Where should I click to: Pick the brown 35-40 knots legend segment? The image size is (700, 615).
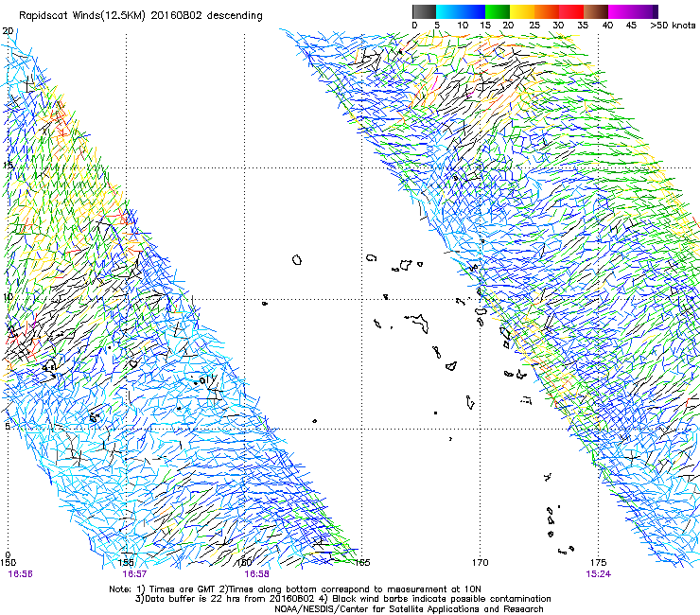pyautogui.click(x=596, y=11)
